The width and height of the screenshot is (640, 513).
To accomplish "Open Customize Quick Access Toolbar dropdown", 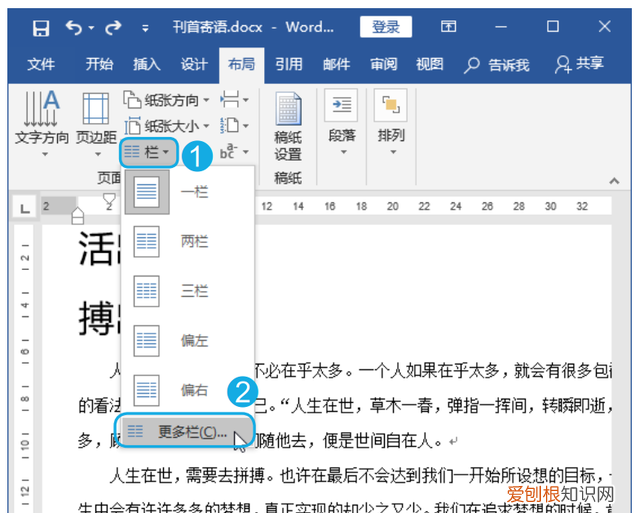I will point(145,29).
